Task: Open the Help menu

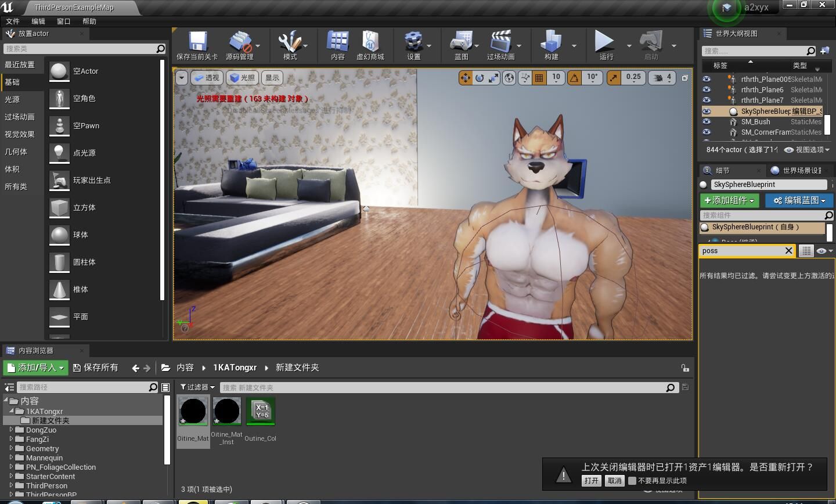Action: (x=89, y=21)
